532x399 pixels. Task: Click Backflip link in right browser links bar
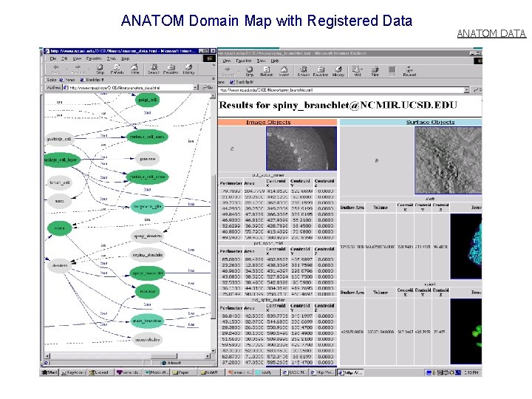pos(242,82)
